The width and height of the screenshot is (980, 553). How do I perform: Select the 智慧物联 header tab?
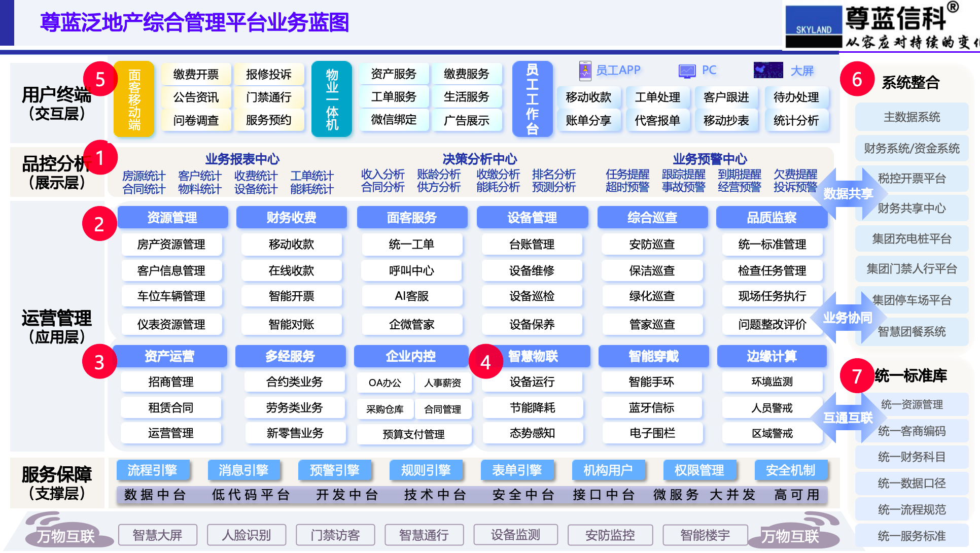click(x=533, y=356)
